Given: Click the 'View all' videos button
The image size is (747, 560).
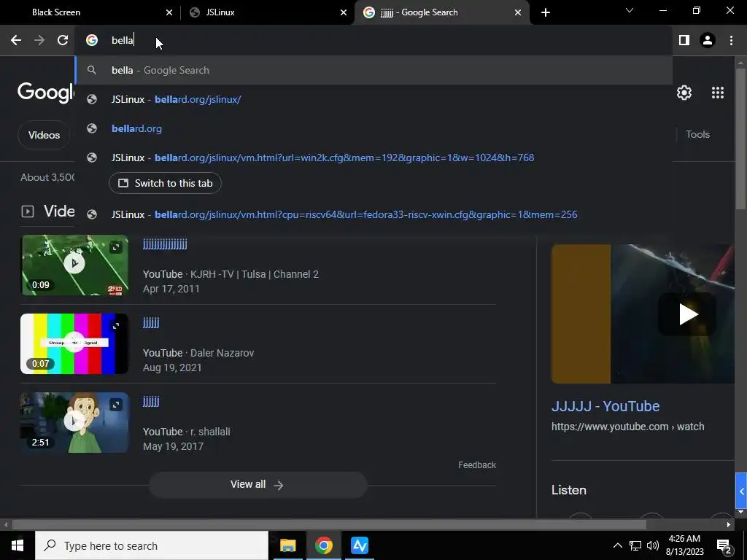Looking at the screenshot, I should coord(258,485).
